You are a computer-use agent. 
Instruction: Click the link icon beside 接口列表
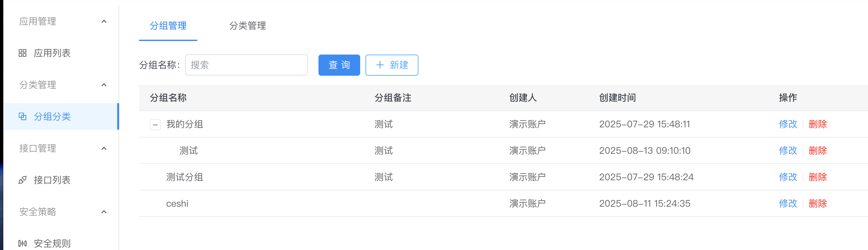coord(23,180)
